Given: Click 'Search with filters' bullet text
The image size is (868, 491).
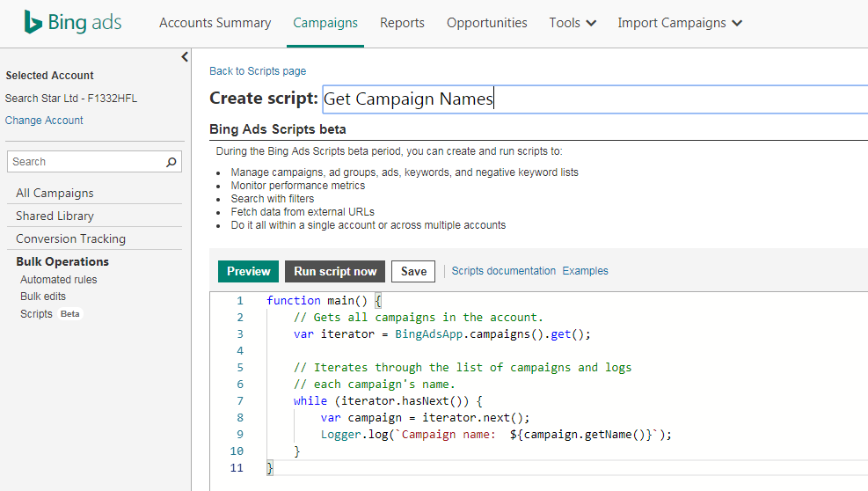Looking at the screenshot, I should pyautogui.click(x=273, y=198).
